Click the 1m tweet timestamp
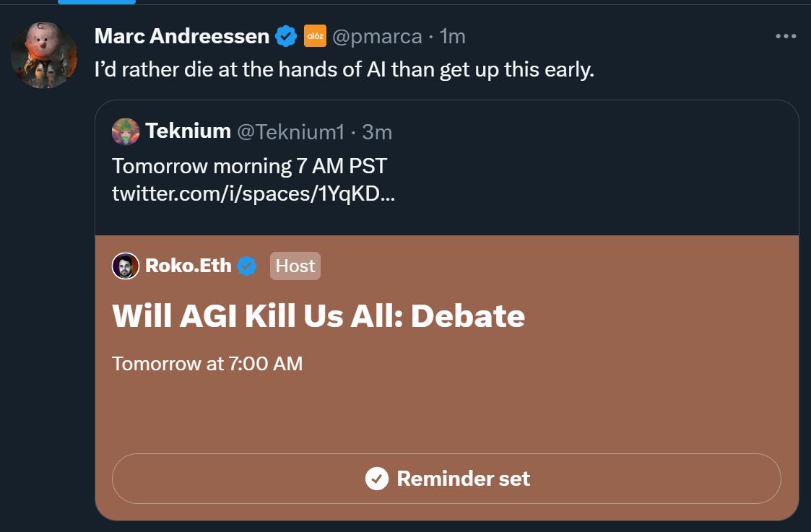811x532 pixels. click(453, 37)
